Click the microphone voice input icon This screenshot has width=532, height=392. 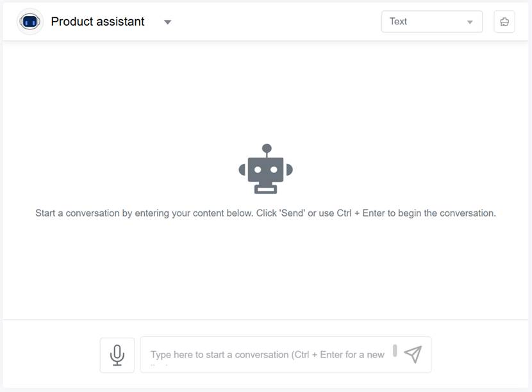tap(117, 355)
